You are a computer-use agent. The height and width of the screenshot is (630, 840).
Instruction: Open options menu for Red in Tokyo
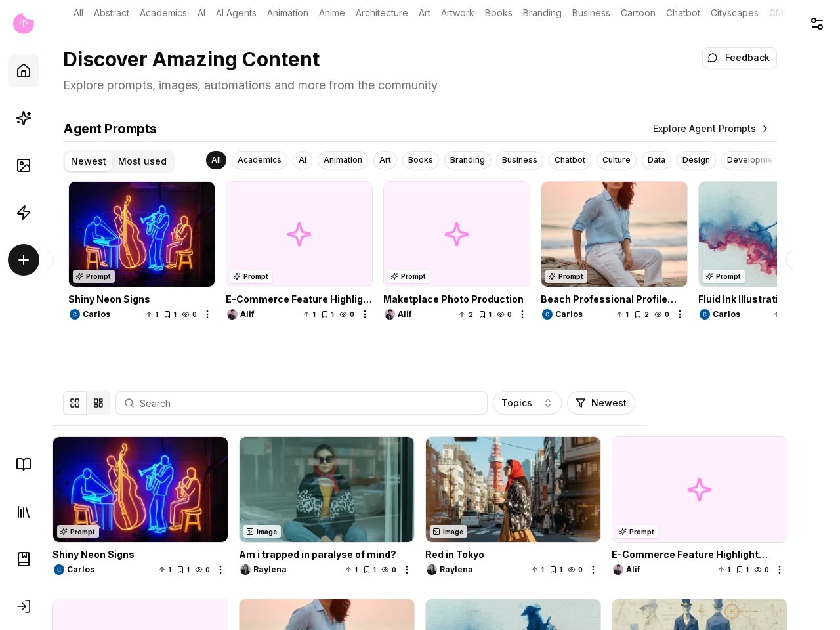click(593, 570)
